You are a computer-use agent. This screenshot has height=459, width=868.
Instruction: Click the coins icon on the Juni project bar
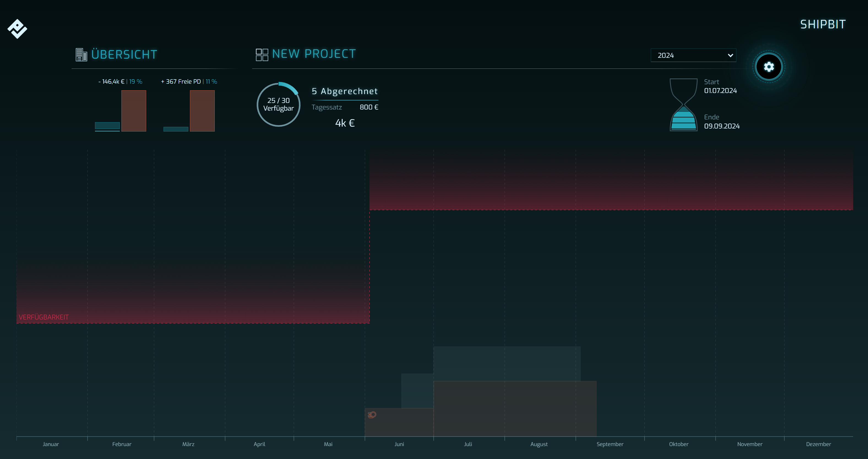click(372, 415)
